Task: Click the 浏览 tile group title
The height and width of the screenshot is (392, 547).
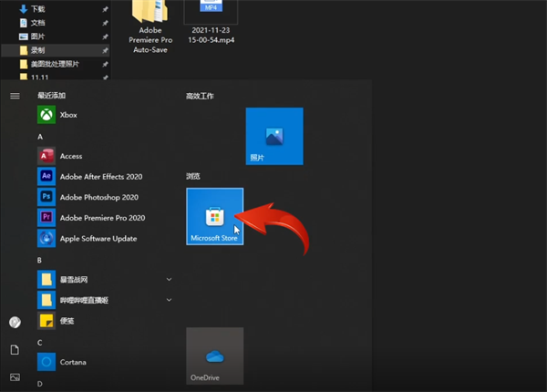Action: 193,176
